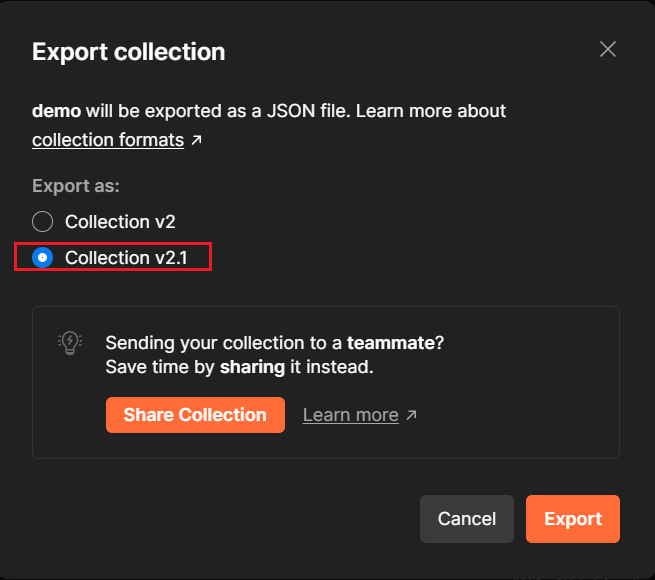Close the Export collection dialog
This screenshot has height=580, width=655.
point(608,49)
